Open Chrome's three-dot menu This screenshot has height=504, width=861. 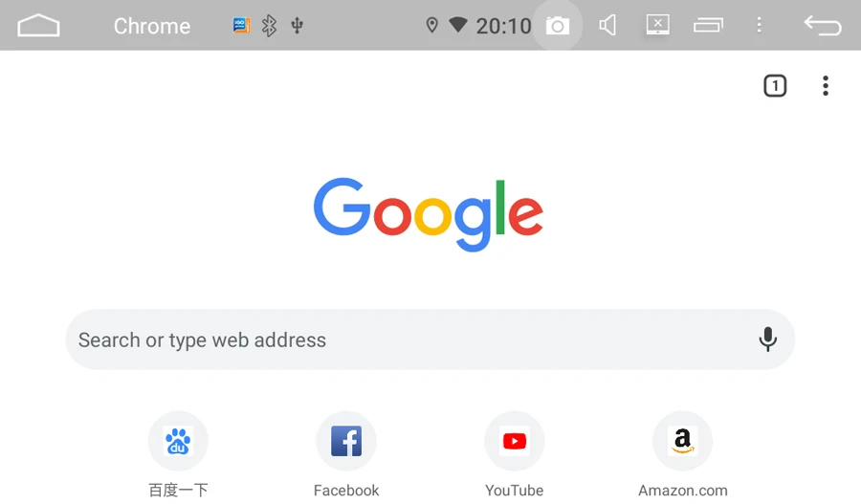(x=826, y=86)
